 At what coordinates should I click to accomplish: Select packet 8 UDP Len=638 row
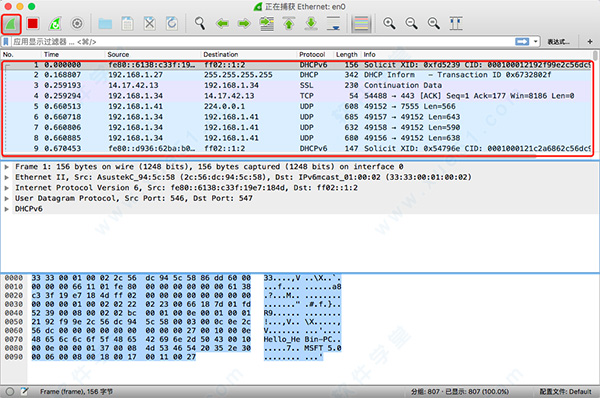point(297,138)
